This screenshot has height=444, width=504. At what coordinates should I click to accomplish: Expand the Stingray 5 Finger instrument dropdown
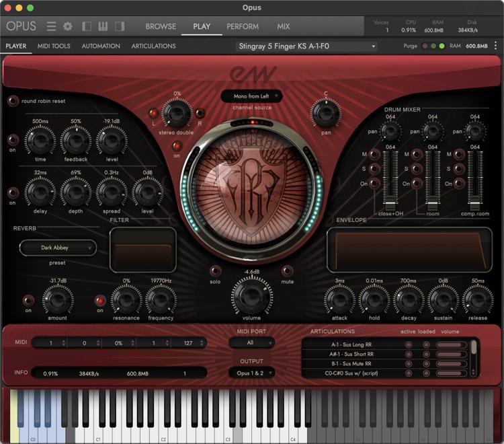click(306, 46)
